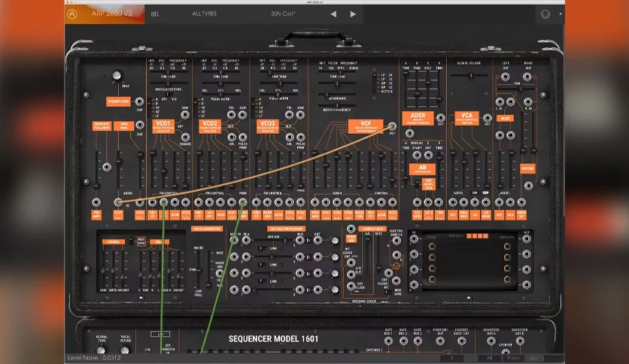Click the REVERB label box

click(527, 168)
